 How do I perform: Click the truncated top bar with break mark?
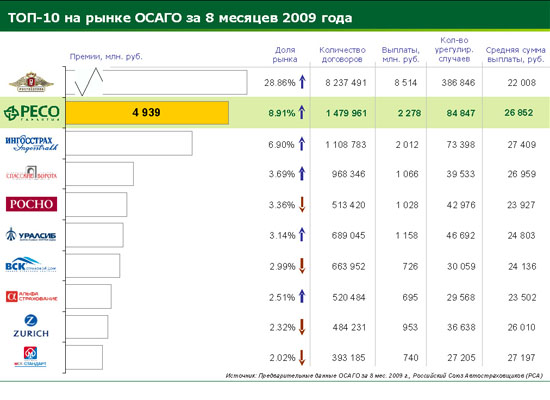tap(156, 82)
